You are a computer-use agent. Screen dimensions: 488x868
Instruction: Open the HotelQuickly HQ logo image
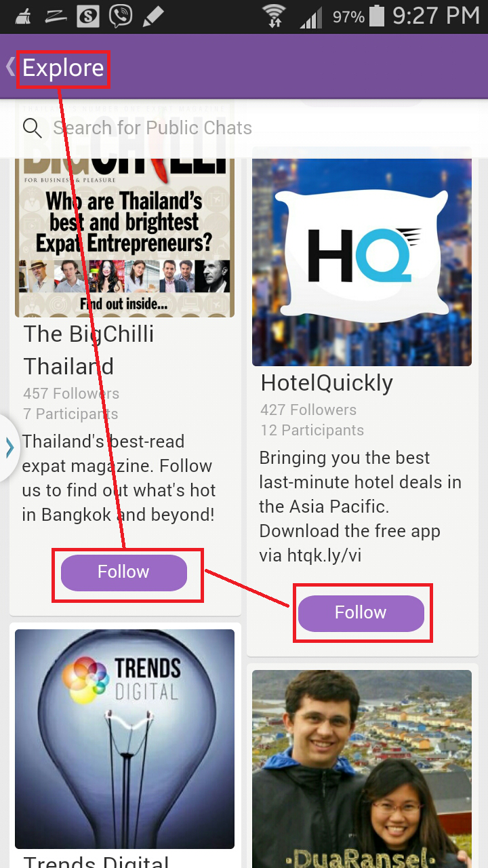(362, 256)
